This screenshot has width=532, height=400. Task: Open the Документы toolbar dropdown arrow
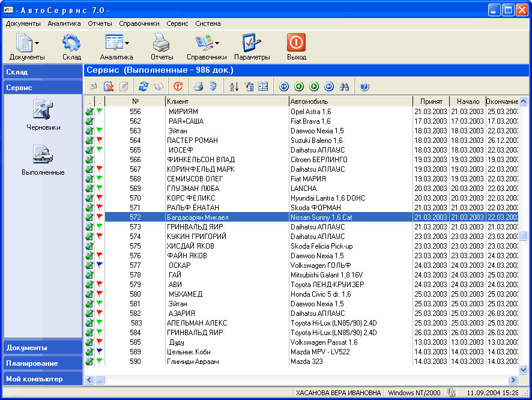37,43
